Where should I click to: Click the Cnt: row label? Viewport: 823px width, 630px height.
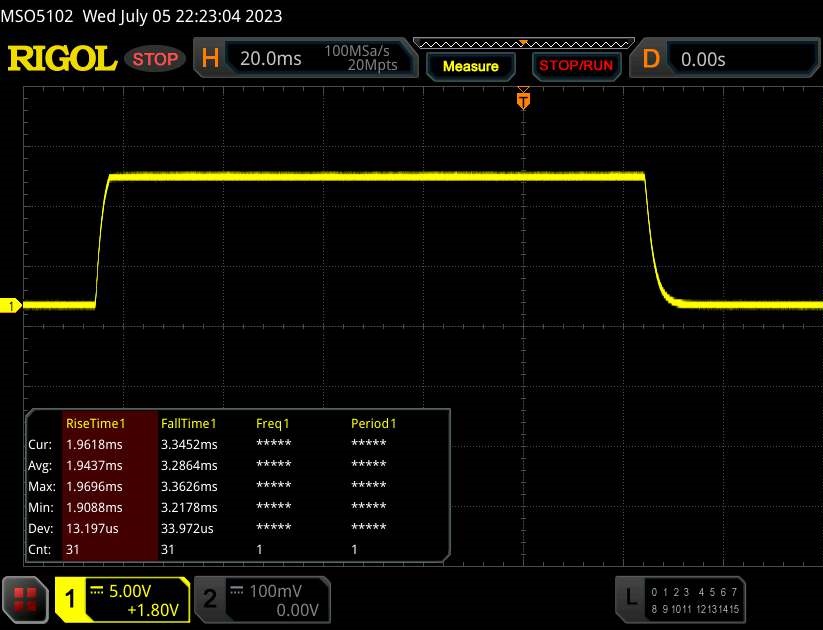(x=40, y=550)
